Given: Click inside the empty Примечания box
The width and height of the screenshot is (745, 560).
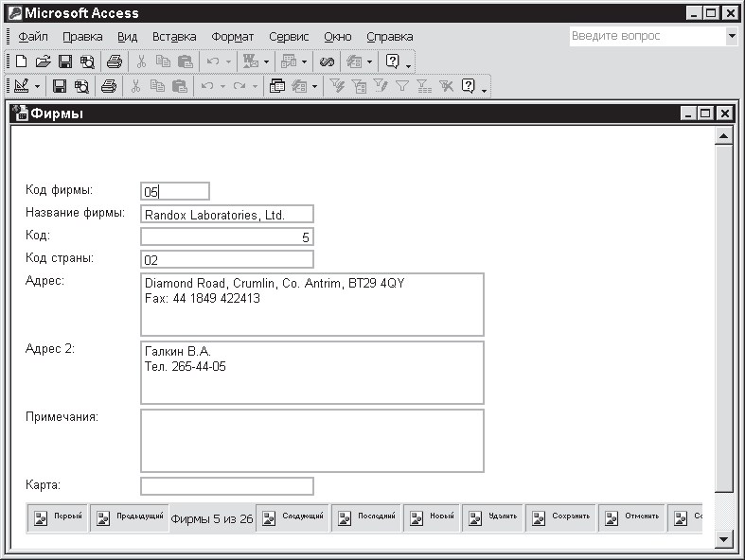Looking at the screenshot, I should (311, 440).
